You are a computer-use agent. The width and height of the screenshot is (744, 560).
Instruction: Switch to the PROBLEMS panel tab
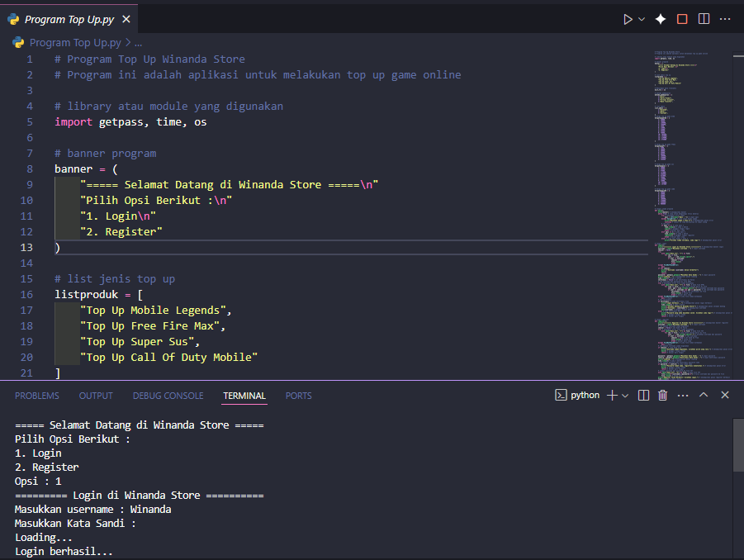pos(37,396)
